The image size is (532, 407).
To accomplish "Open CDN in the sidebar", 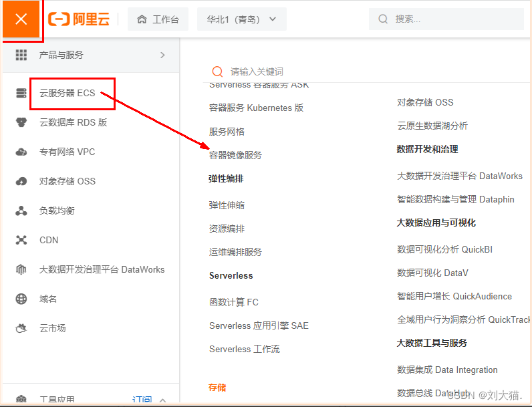I will coord(49,240).
